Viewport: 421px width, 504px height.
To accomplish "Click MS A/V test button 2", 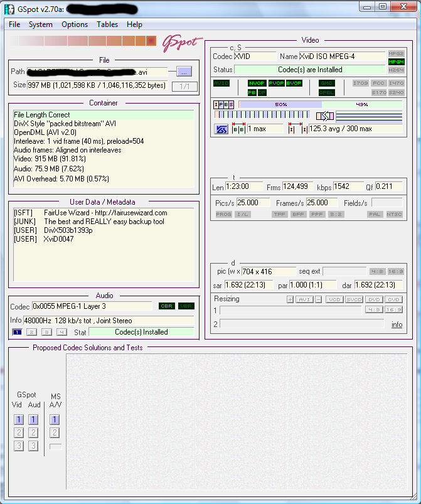I will 55,432.
